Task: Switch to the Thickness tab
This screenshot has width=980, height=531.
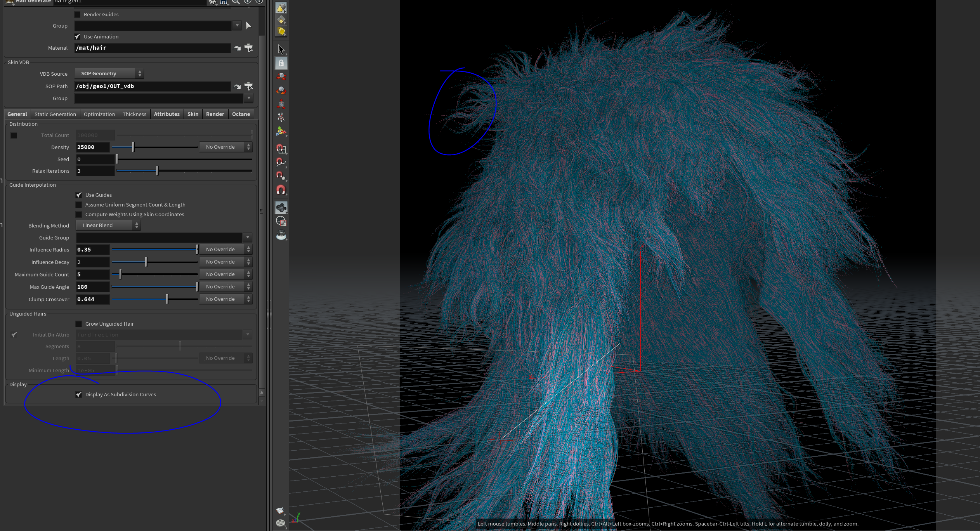Action: 134,114
